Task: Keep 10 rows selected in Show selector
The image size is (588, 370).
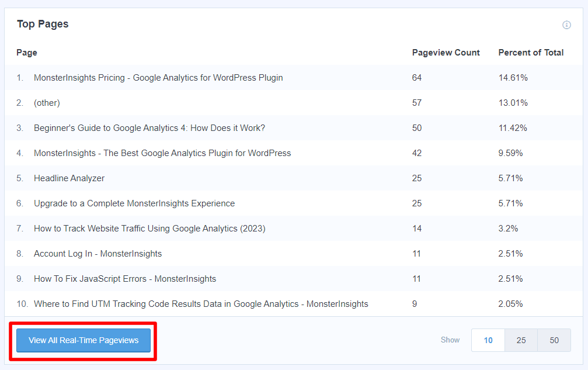Action: click(x=488, y=340)
